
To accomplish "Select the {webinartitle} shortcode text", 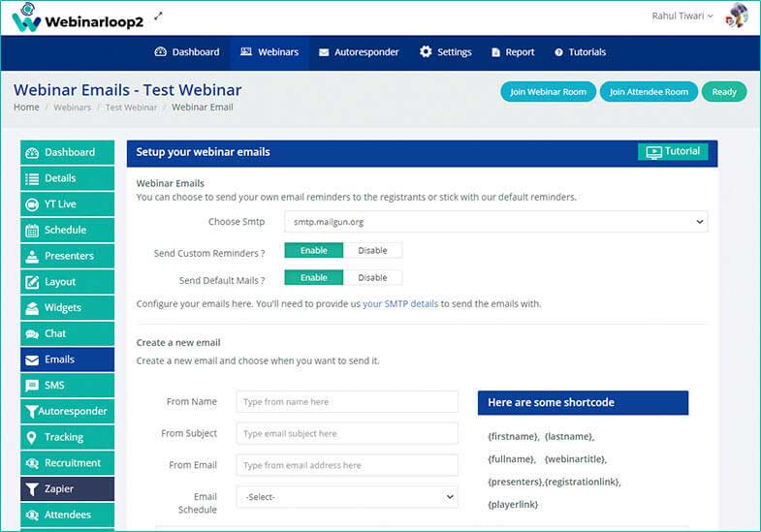I will 576,459.
